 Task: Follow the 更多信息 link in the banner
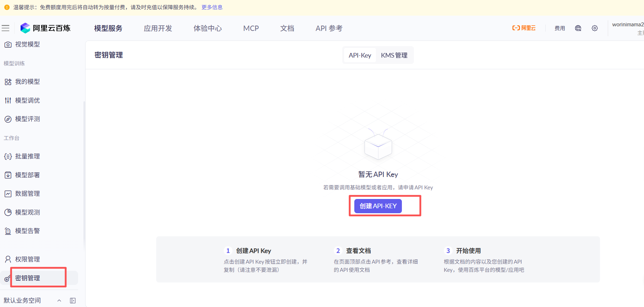tap(212, 7)
